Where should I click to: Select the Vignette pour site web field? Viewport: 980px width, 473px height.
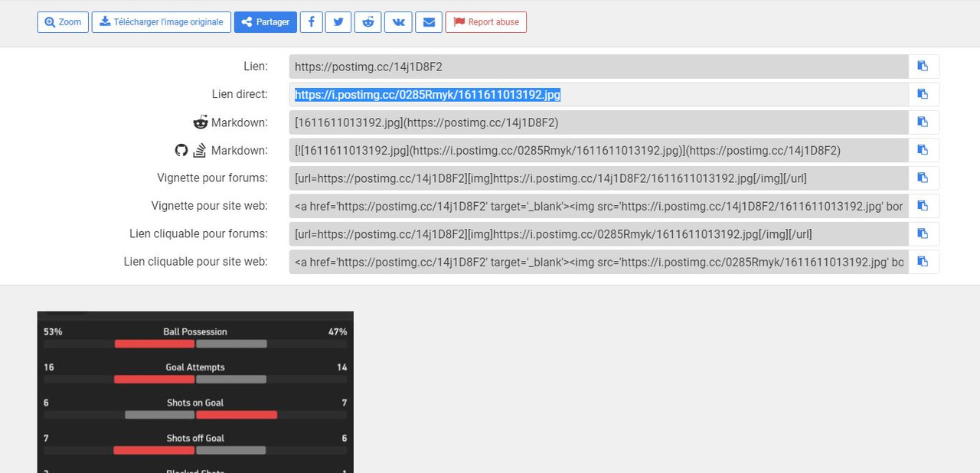(599, 206)
